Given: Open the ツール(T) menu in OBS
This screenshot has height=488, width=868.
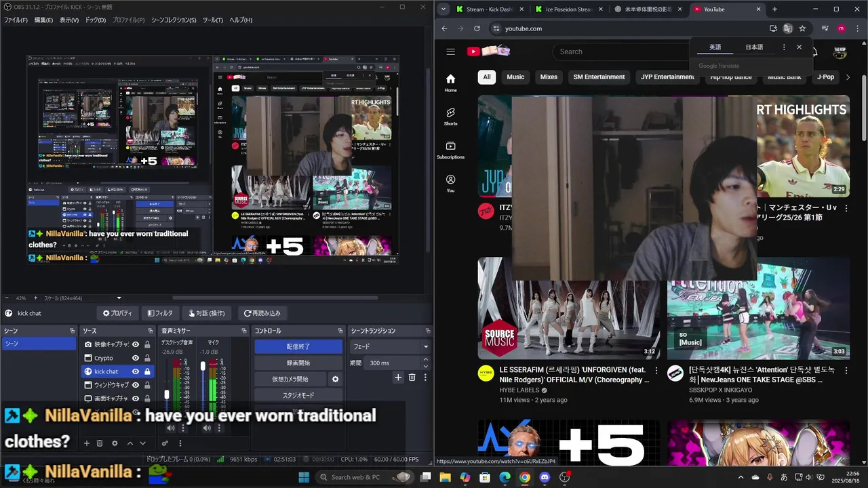Looking at the screenshot, I should [x=213, y=20].
